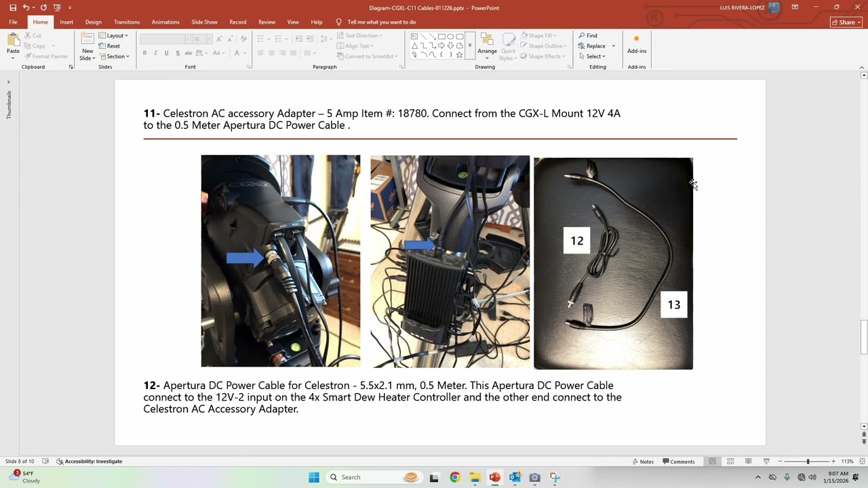Open the Customize Quick Access Toolbar arrow
The width and height of the screenshot is (868, 488).
[x=70, y=7]
